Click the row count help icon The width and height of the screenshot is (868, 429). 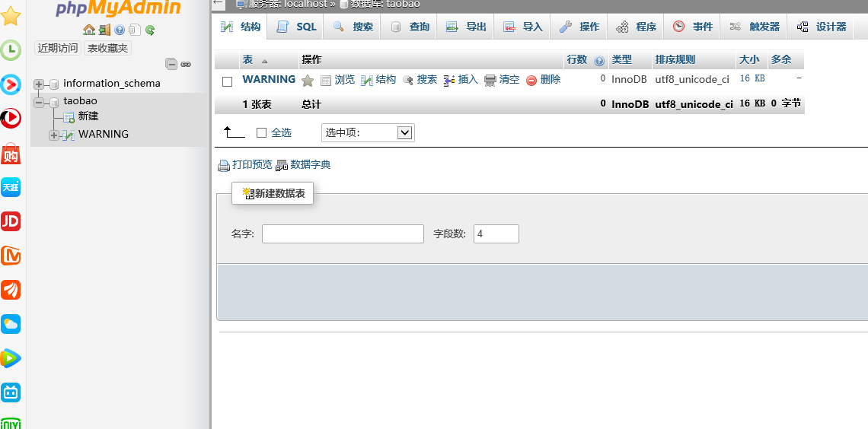pyautogui.click(x=599, y=61)
